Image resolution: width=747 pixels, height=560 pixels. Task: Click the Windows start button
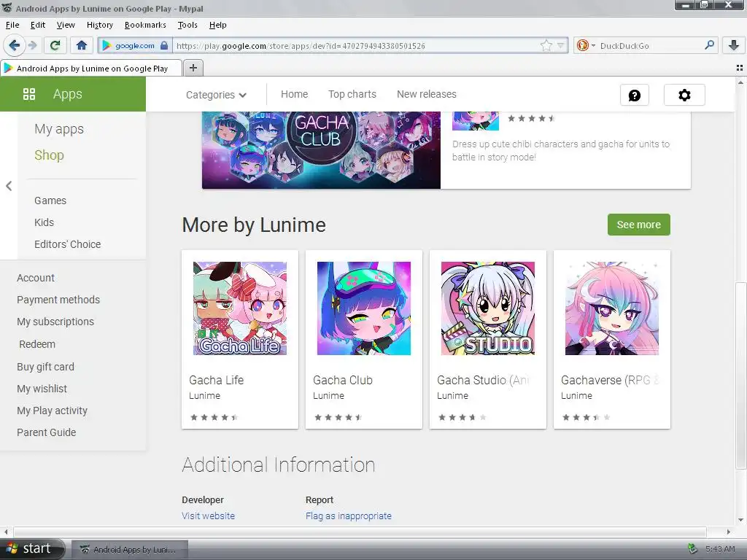(31, 548)
